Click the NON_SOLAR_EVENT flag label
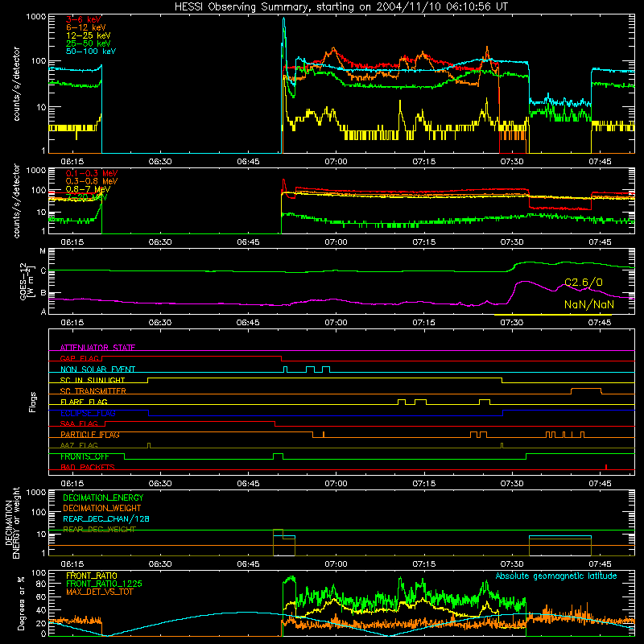Viewport: 644px width, 644px height. [97, 369]
